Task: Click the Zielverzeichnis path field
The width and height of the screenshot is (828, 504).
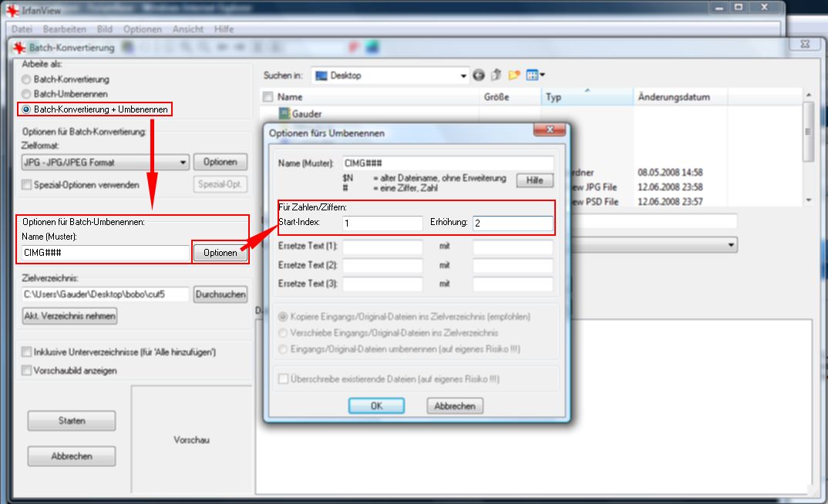Action: coord(105,294)
